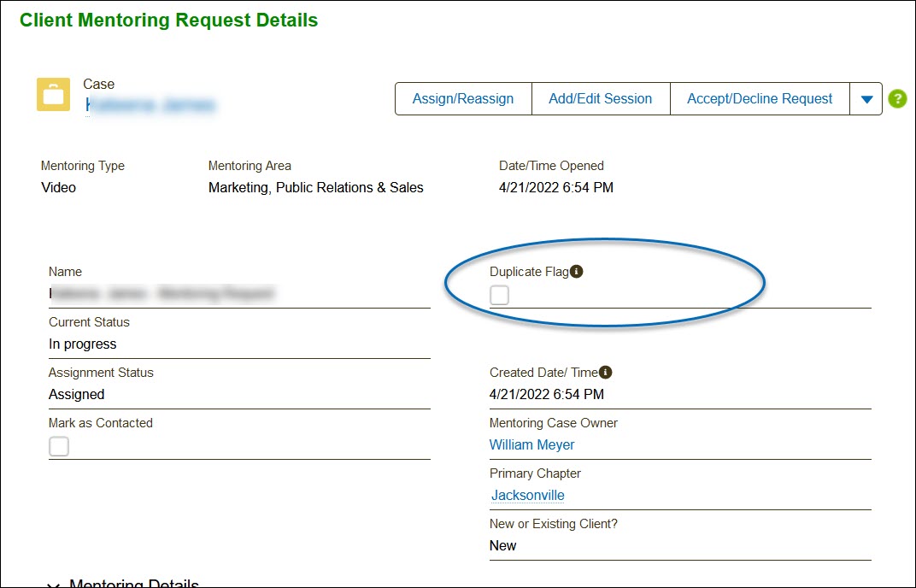Open the Jacksonville primary chapter link
The image size is (916, 588).
527,495
